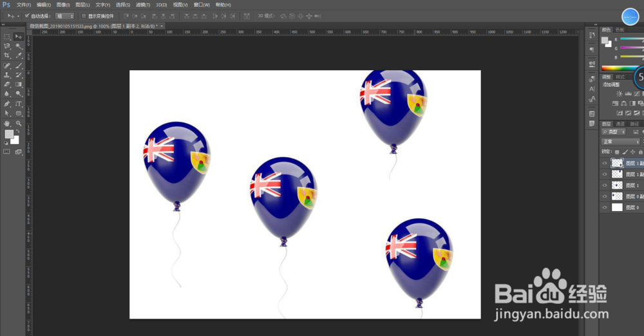Select the Clone Stamp tool
Image resolution: width=644 pixels, height=336 pixels.
pos(7,75)
